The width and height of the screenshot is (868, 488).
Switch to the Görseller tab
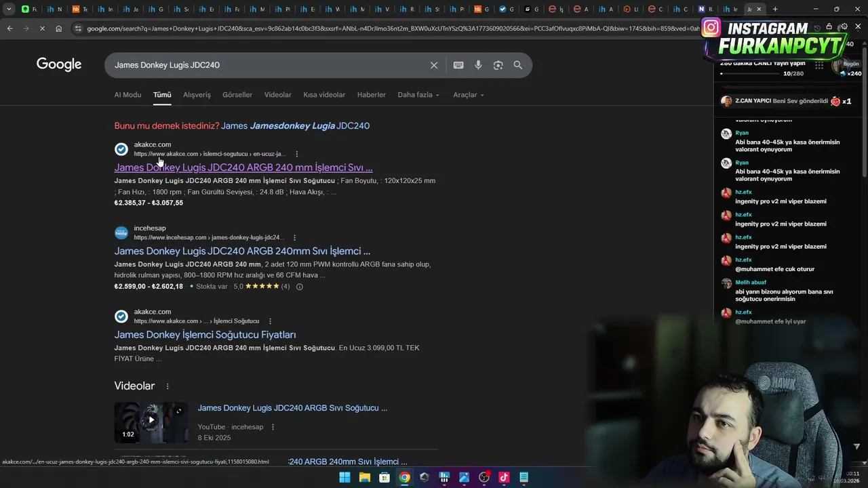coord(237,95)
